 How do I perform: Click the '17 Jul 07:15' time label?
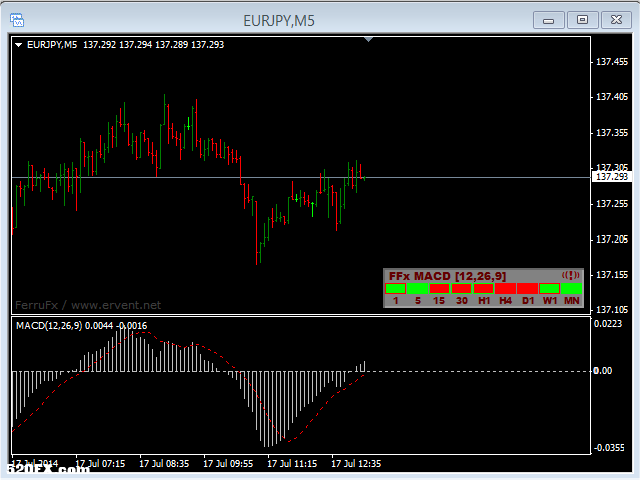(100, 464)
